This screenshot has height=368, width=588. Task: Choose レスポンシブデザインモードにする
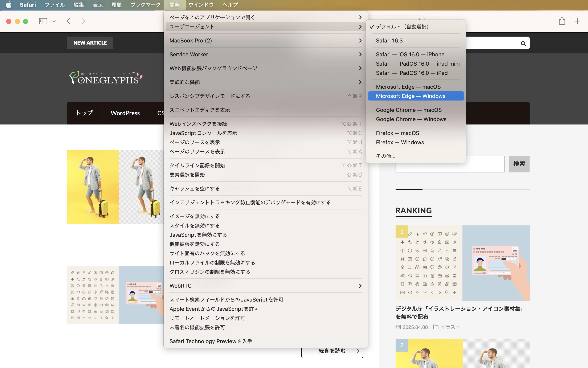point(266,96)
